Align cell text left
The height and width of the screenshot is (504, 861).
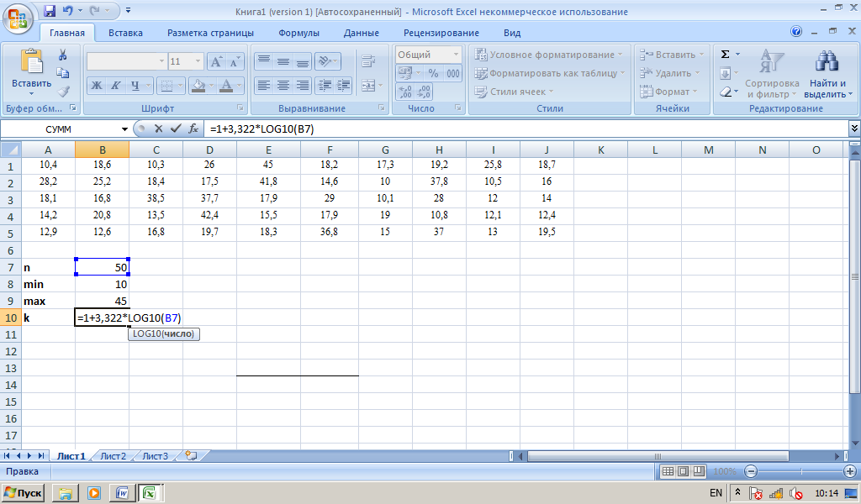pyautogui.click(x=264, y=86)
